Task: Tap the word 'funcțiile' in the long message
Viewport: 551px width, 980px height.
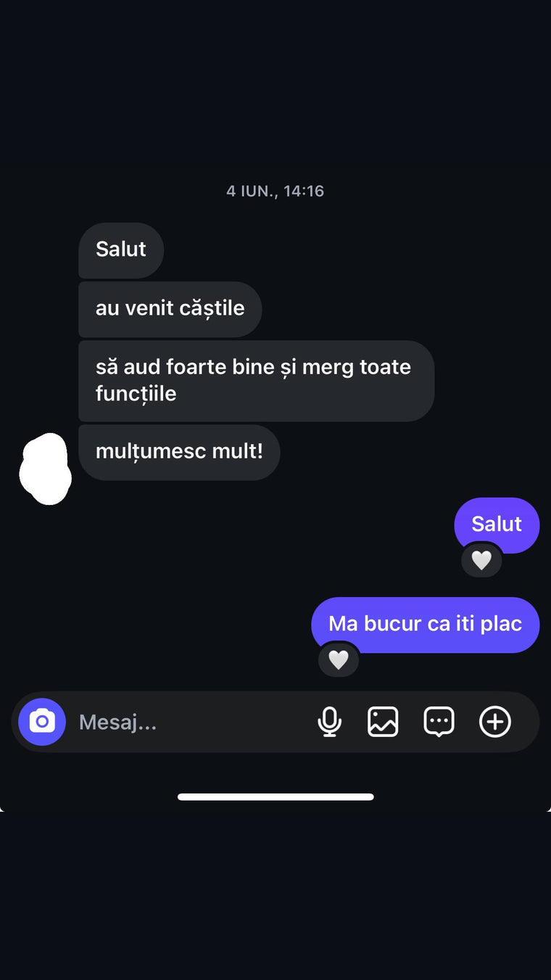Action: [136, 394]
